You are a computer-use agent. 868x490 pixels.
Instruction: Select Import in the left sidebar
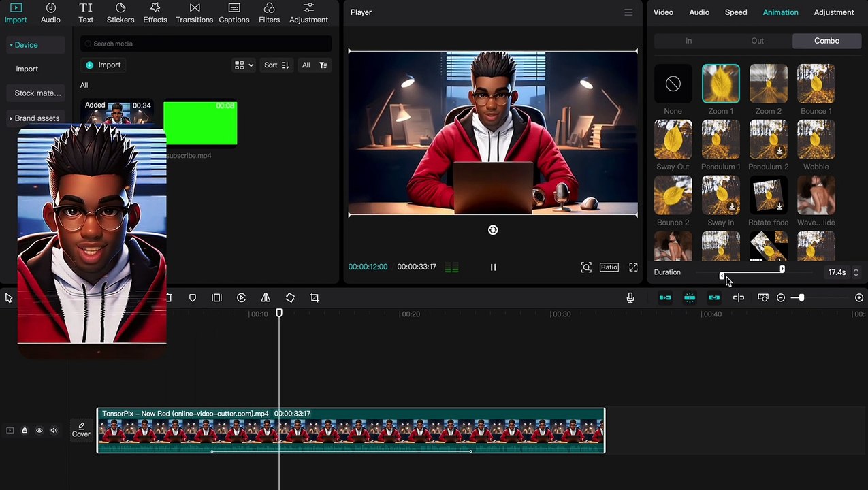coord(27,69)
